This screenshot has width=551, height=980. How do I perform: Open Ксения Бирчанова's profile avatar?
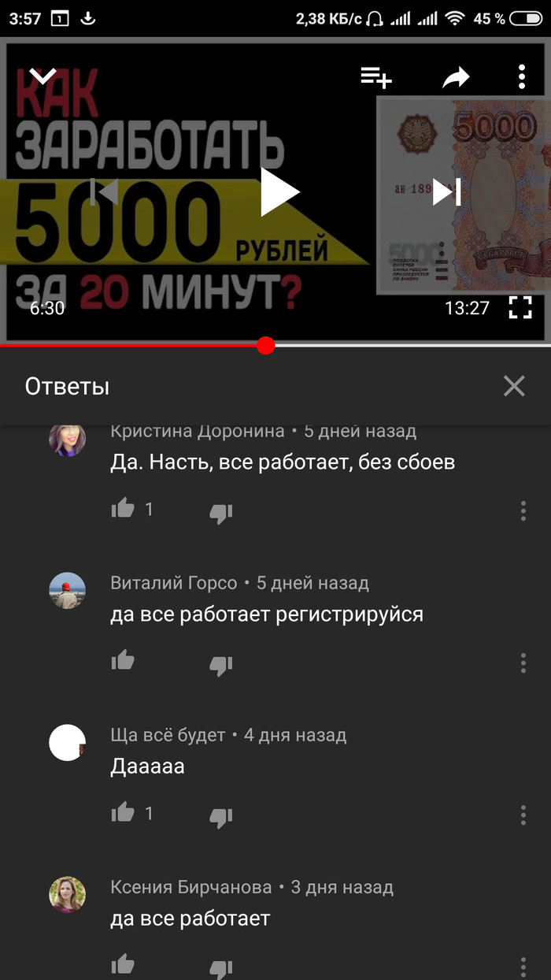pyautogui.click(x=68, y=894)
